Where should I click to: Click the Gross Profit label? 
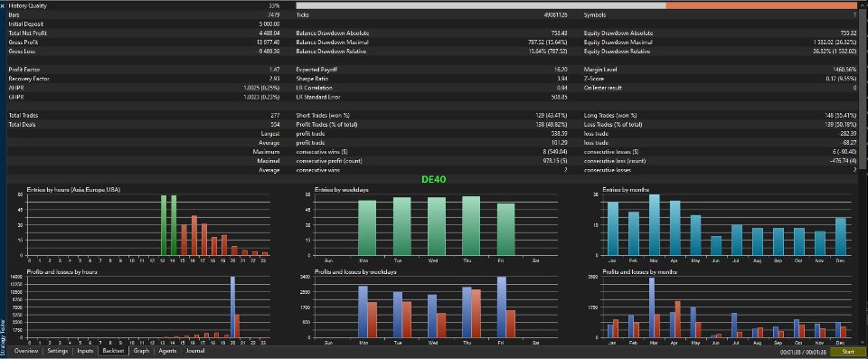coord(24,43)
